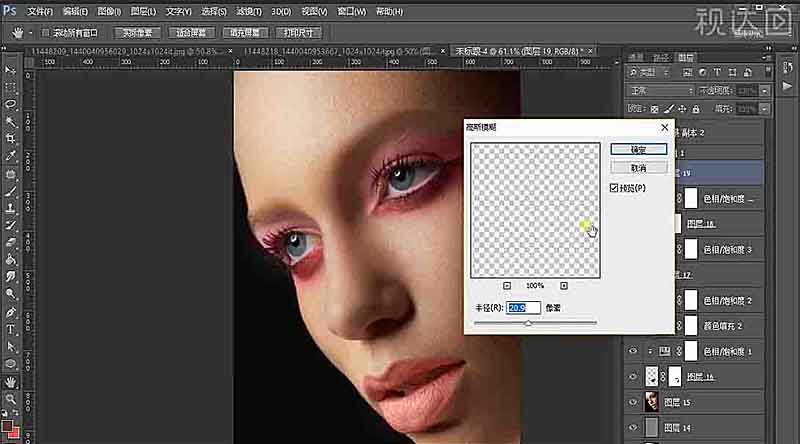Click the Fill Screen button

click(x=245, y=33)
